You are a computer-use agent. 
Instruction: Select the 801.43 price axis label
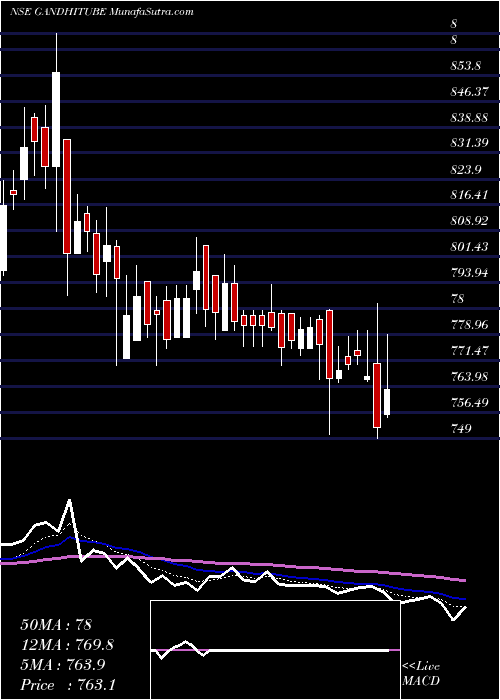coord(469,247)
